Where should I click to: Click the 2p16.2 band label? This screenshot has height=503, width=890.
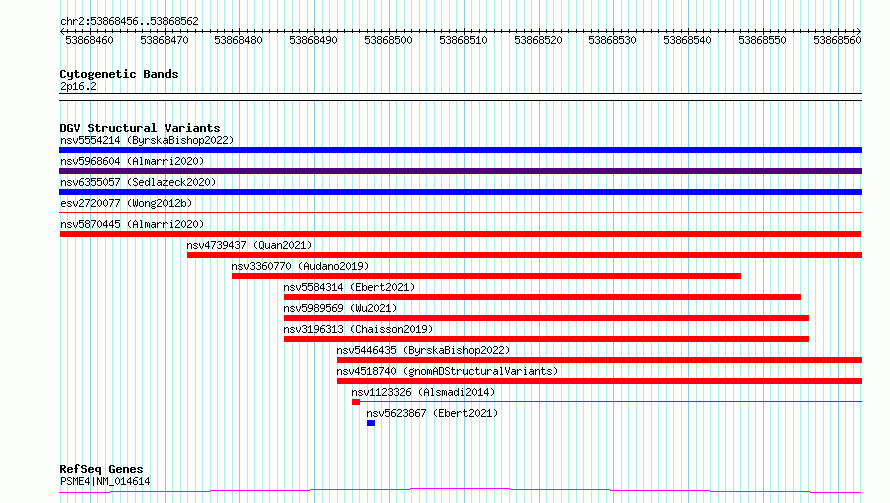pyautogui.click(x=78, y=86)
